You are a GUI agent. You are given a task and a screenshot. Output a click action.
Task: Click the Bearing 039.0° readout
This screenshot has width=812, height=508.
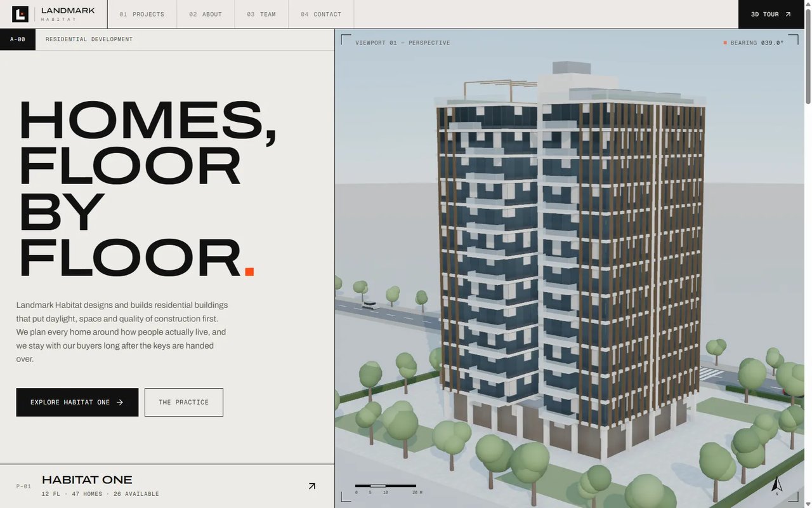[x=754, y=43]
